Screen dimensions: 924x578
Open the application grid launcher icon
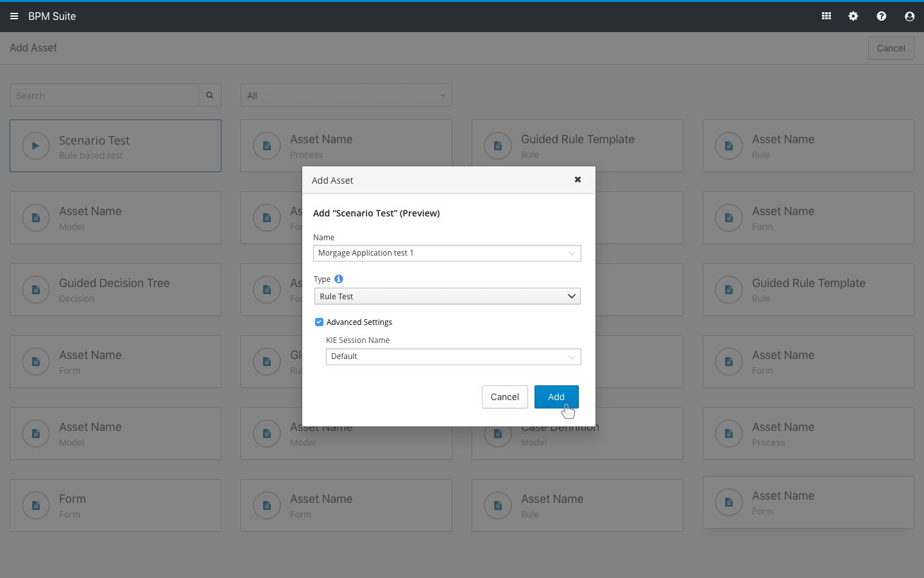[x=826, y=16]
